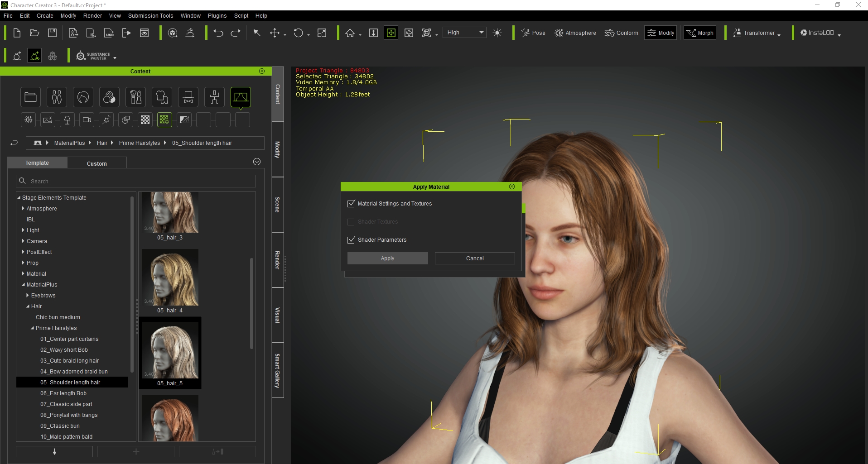Open the Stage curtain category icon
This screenshot has height=464, width=868.
click(x=241, y=97)
